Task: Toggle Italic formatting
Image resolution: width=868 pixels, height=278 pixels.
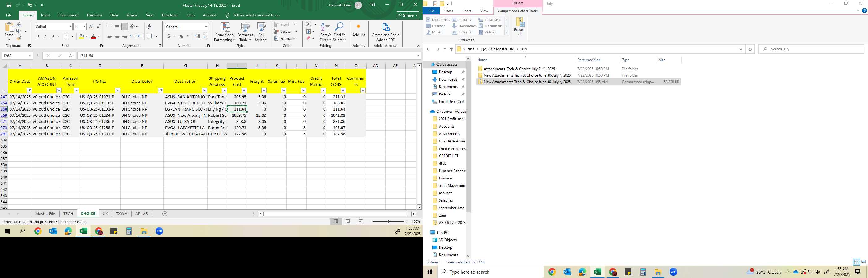Action: click(45, 36)
